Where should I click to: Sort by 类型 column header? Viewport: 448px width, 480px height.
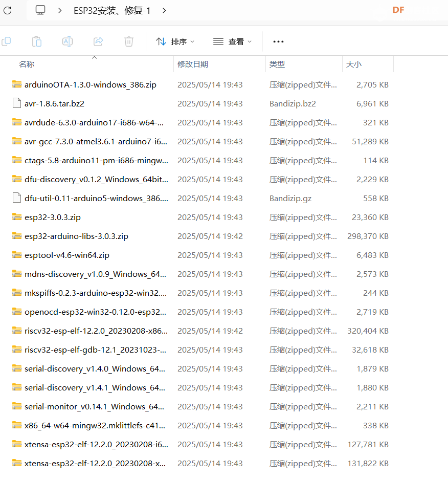(x=277, y=64)
